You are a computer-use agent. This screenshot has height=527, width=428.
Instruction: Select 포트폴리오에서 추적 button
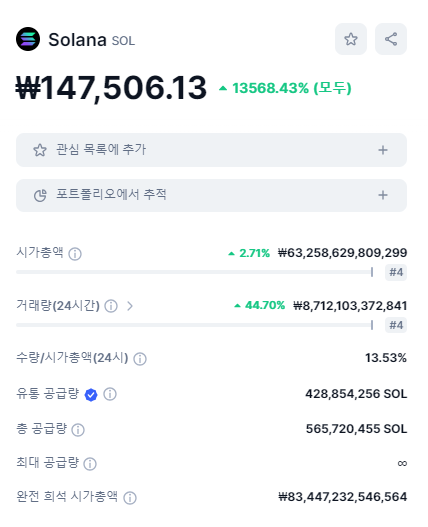click(211, 195)
